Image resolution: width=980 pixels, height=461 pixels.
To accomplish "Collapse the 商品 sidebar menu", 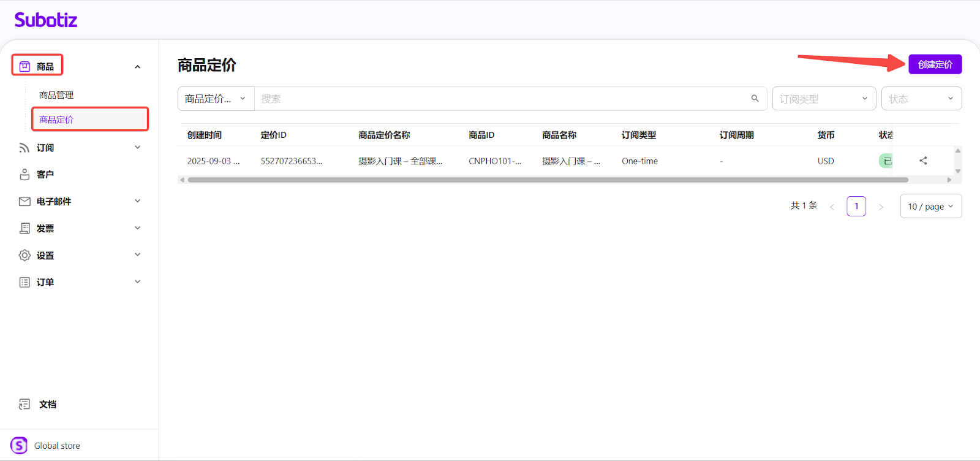I will [x=137, y=67].
